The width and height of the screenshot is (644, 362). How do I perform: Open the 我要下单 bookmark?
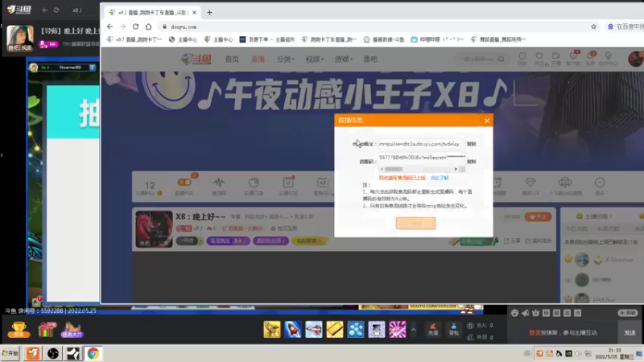(x=267, y=39)
